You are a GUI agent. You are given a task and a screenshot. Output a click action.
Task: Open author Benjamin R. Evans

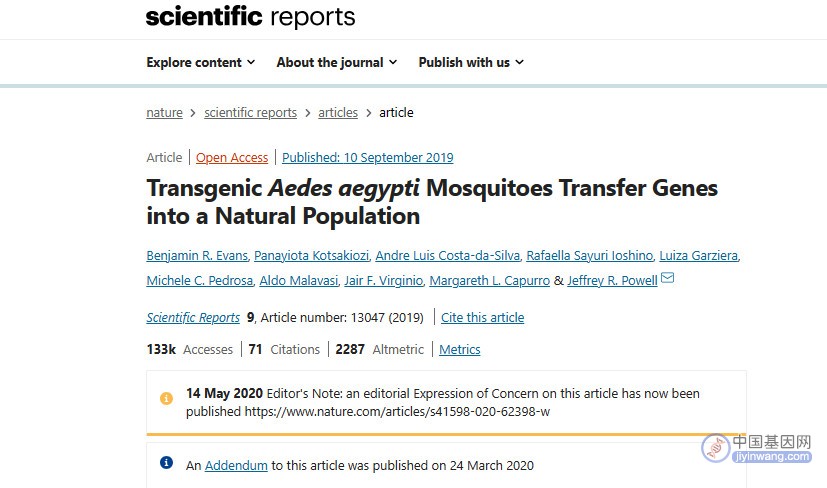click(x=197, y=255)
